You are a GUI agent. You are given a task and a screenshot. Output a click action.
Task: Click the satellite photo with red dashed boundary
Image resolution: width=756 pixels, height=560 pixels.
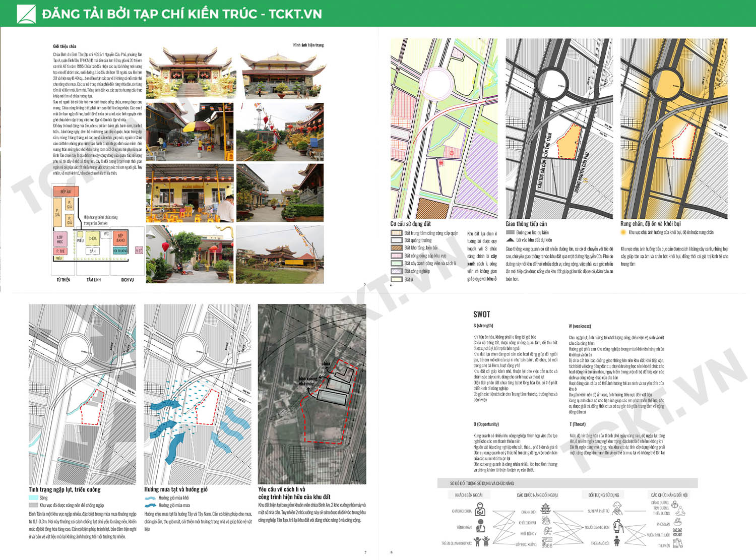[312, 394]
